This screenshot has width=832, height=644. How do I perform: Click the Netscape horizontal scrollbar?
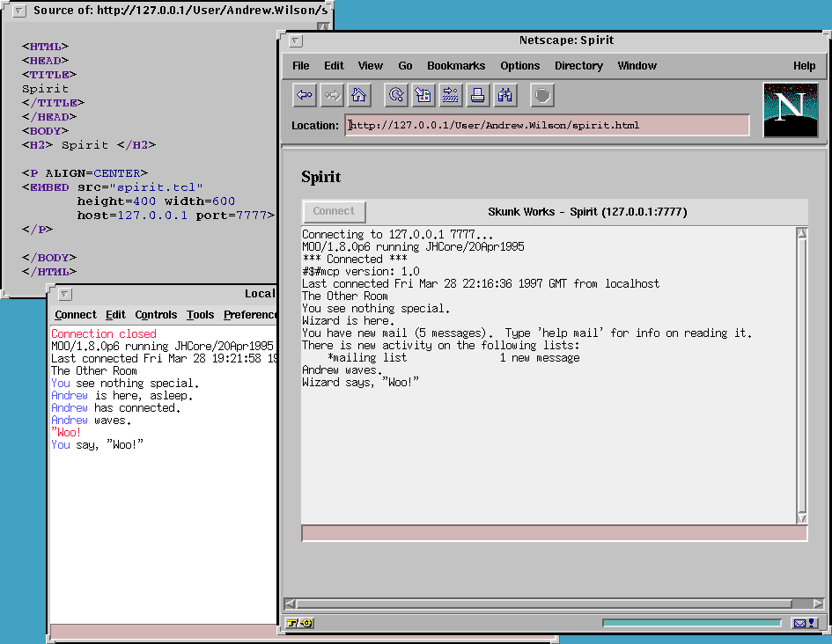click(544, 604)
